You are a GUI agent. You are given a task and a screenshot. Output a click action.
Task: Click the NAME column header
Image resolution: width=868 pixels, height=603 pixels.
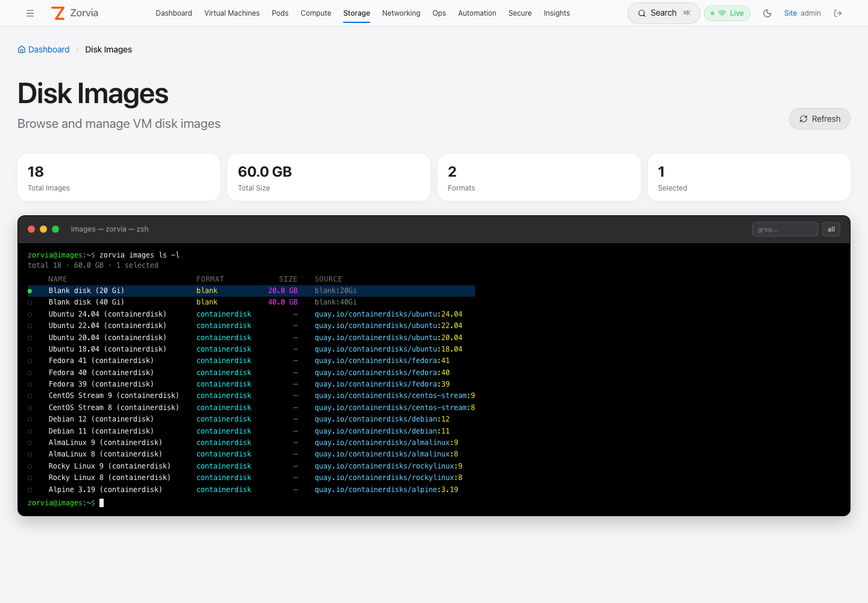[58, 279]
